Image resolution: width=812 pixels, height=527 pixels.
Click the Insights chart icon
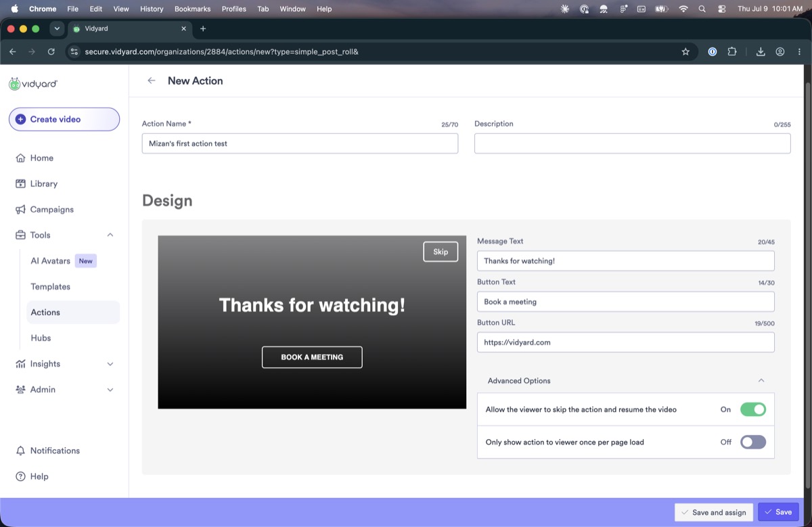click(20, 364)
